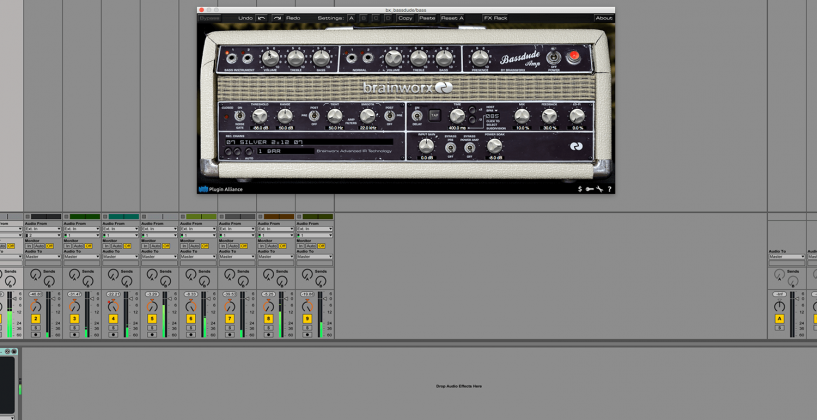Click the question mark help icon
Viewport: 817px width, 420px height.
tap(609, 189)
